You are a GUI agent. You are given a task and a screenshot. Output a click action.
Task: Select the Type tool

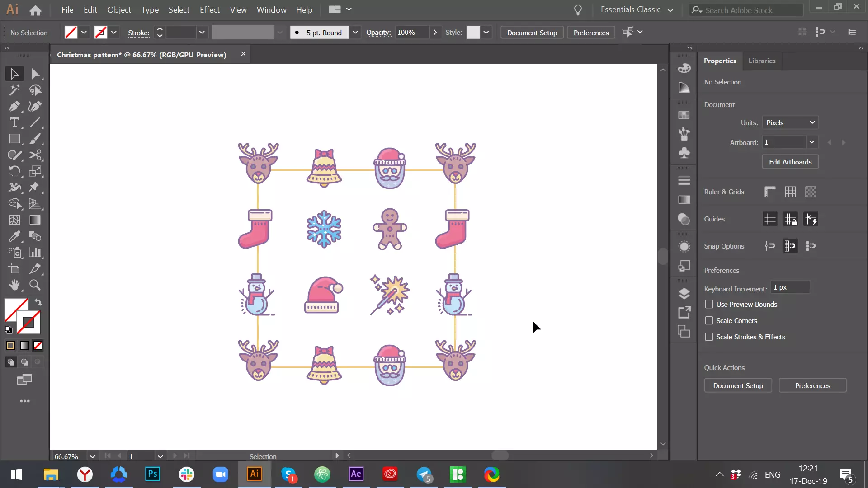[x=14, y=123]
